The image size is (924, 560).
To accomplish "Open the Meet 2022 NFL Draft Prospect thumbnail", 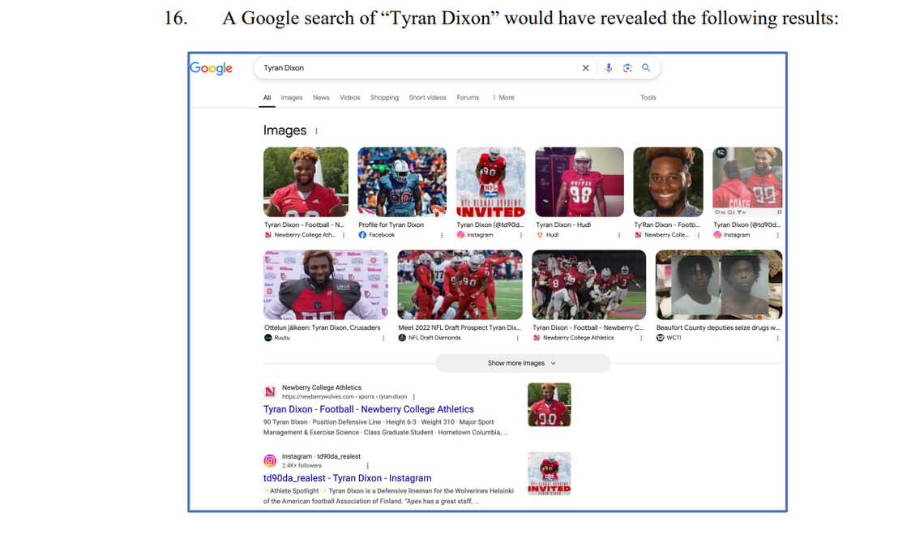I will (x=460, y=285).
